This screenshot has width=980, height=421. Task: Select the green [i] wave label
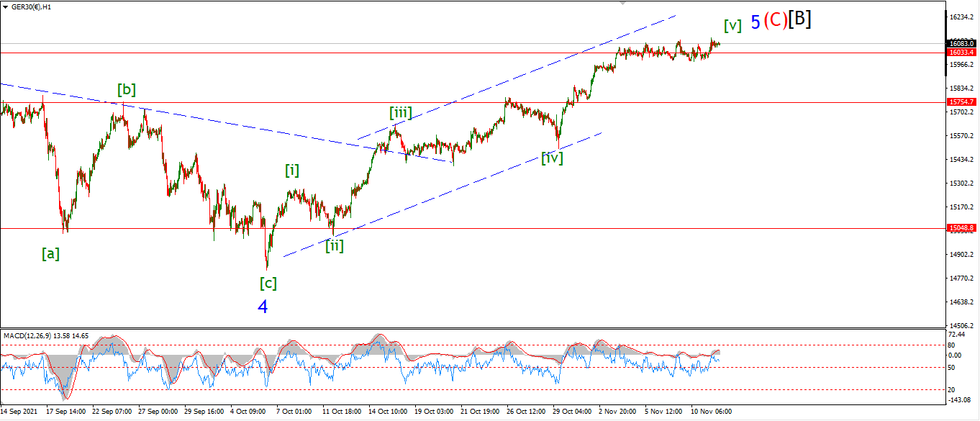click(292, 171)
